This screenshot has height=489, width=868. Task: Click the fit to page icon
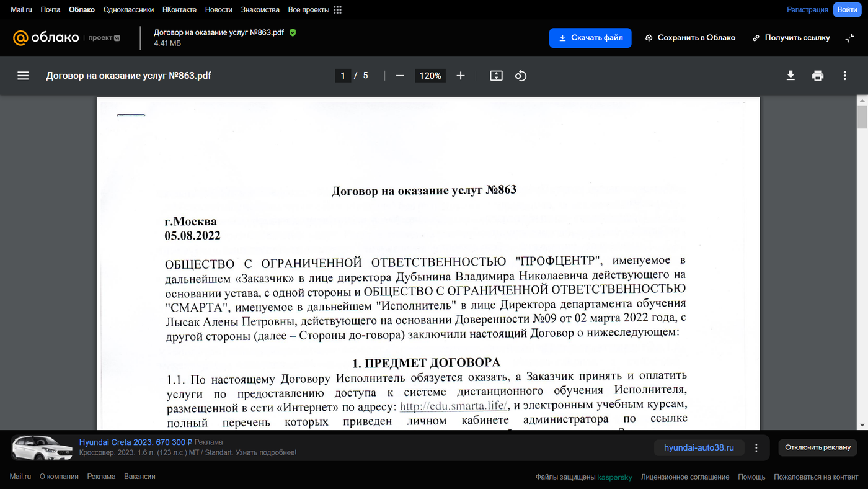pyautogui.click(x=496, y=76)
